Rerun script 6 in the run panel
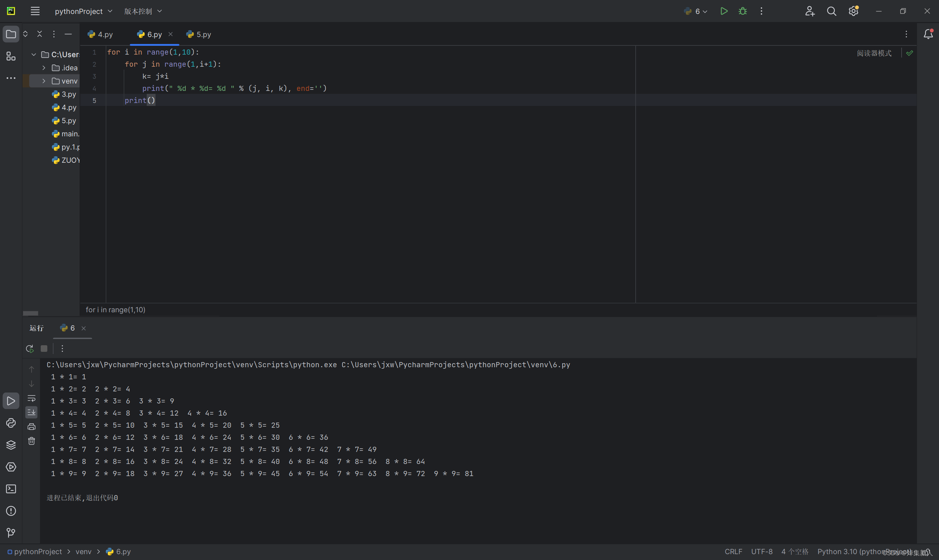The image size is (939, 560). click(30, 349)
